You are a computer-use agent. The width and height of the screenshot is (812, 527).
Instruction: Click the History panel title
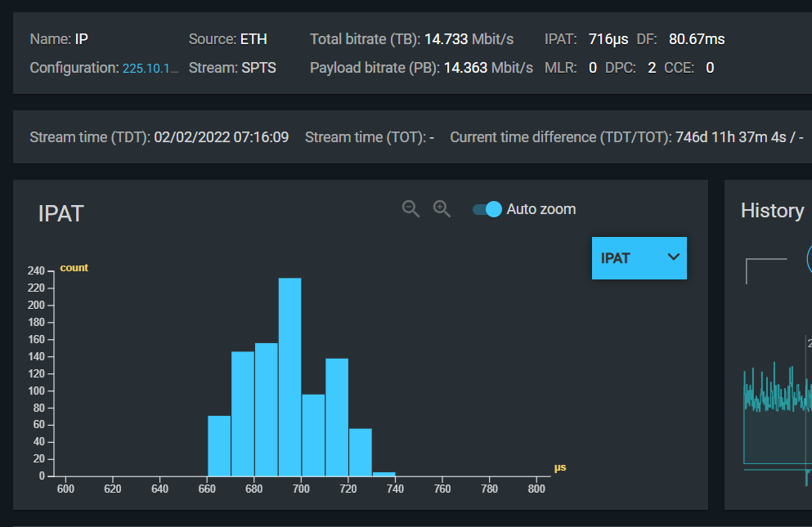[x=772, y=211]
